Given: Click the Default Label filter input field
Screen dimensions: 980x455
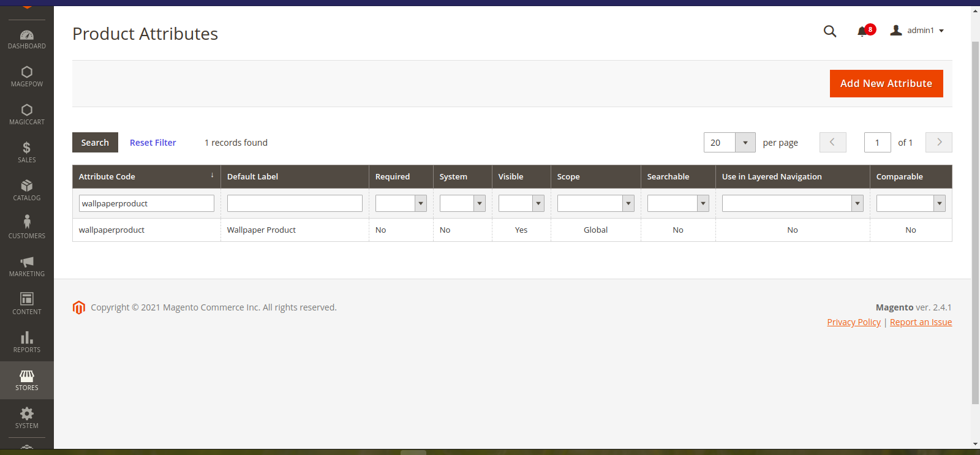Looking at the screenshot, I should click(x=295, y=203).
